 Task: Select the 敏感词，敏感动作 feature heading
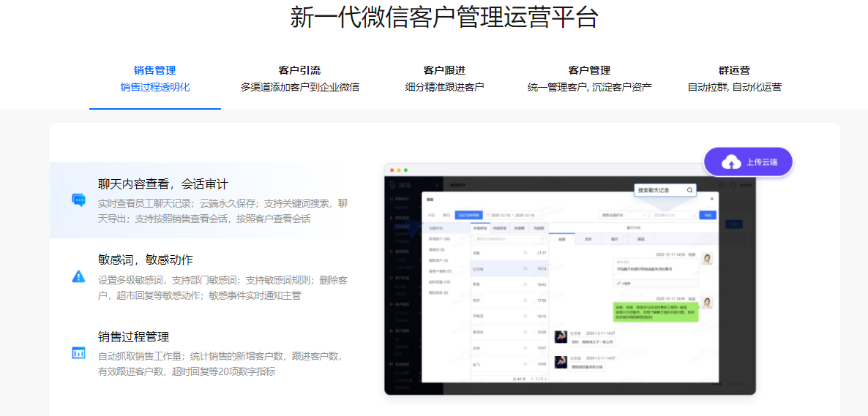point(146,260)
